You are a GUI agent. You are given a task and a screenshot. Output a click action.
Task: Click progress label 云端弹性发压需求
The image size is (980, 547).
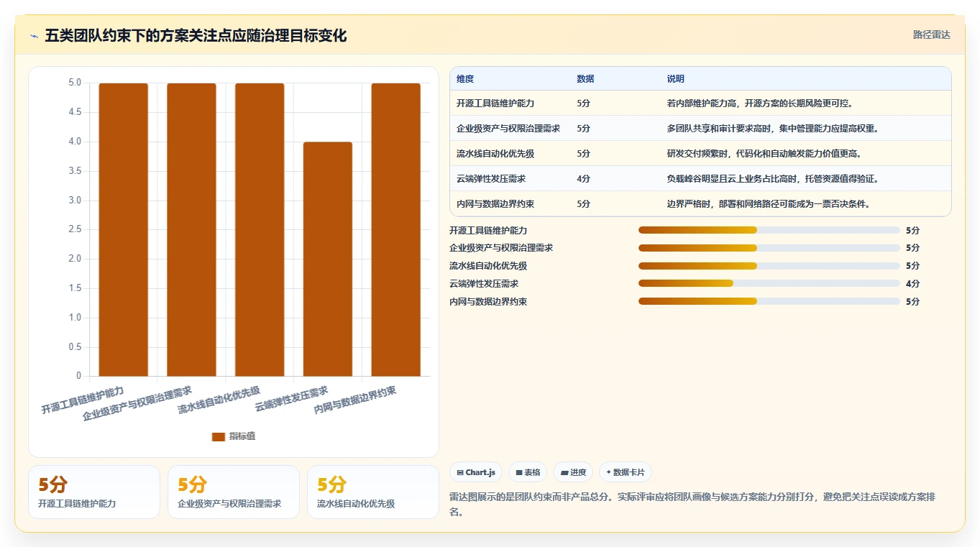(x=484, y=284)
